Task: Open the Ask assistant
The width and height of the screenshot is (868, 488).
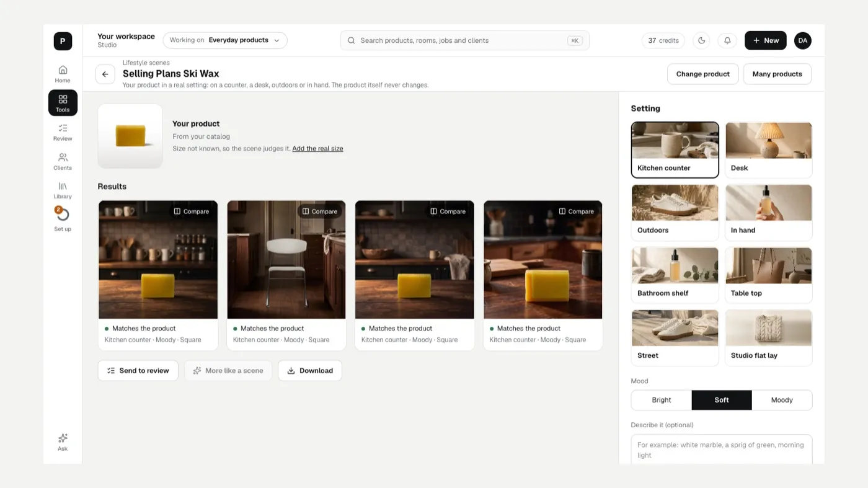Action: tap(63, 442)
